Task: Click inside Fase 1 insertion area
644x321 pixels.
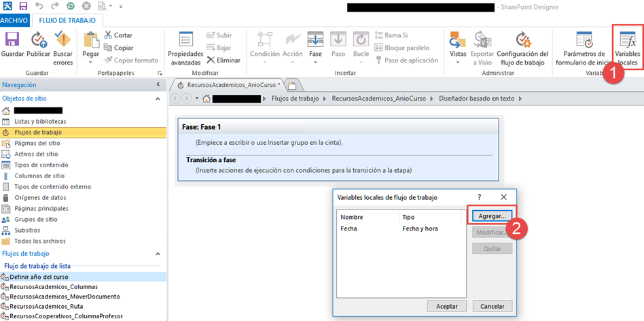Action: pos(269,143)
